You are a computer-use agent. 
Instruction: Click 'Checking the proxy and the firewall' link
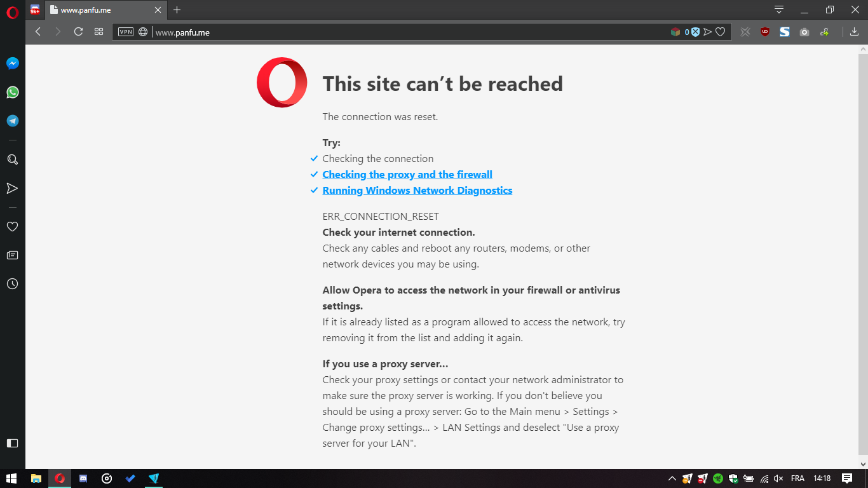407,175
